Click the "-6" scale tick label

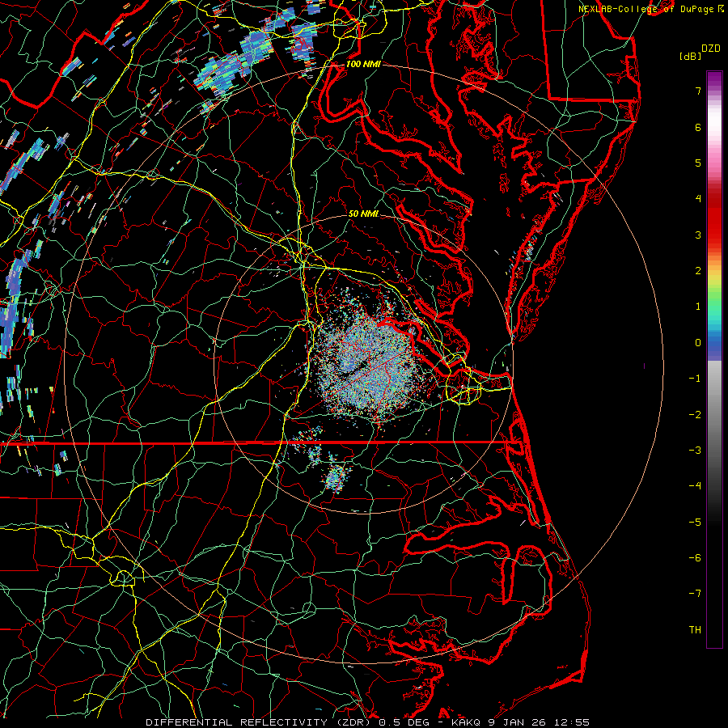tap(695, 558)
